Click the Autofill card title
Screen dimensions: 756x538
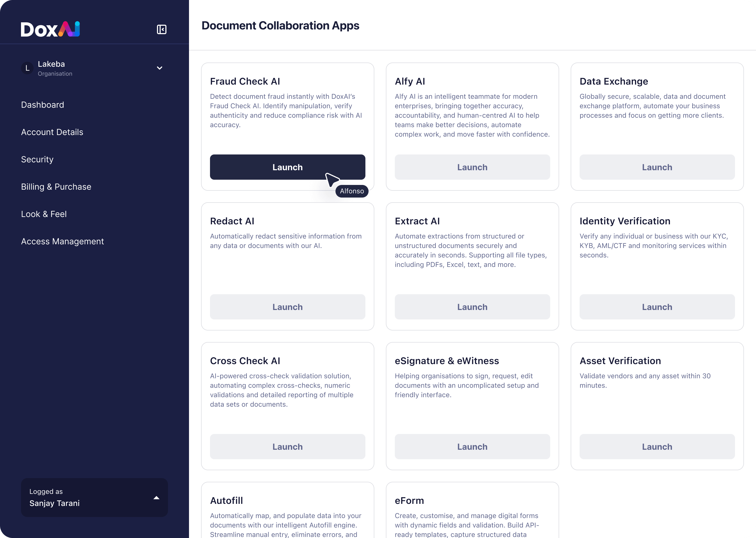[x=226, y=500]
